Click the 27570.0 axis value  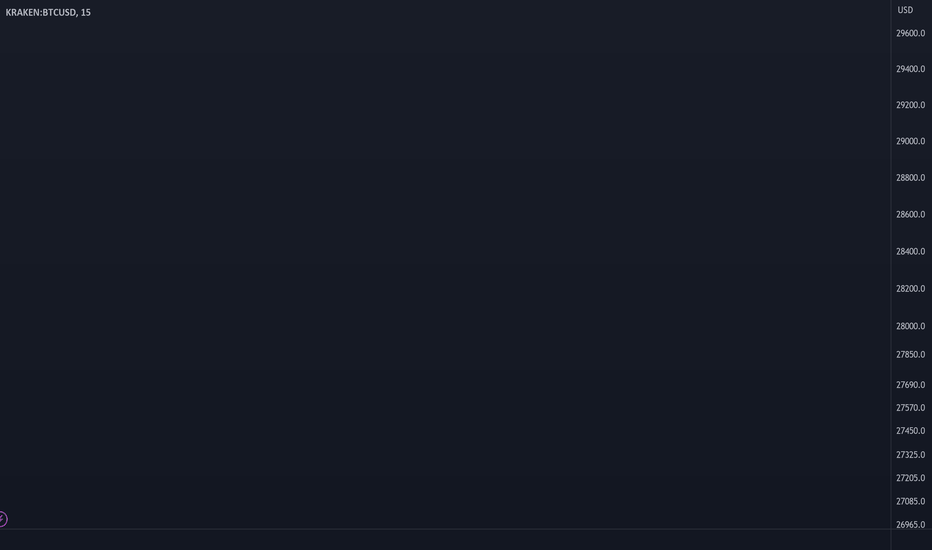coord(910,407)
